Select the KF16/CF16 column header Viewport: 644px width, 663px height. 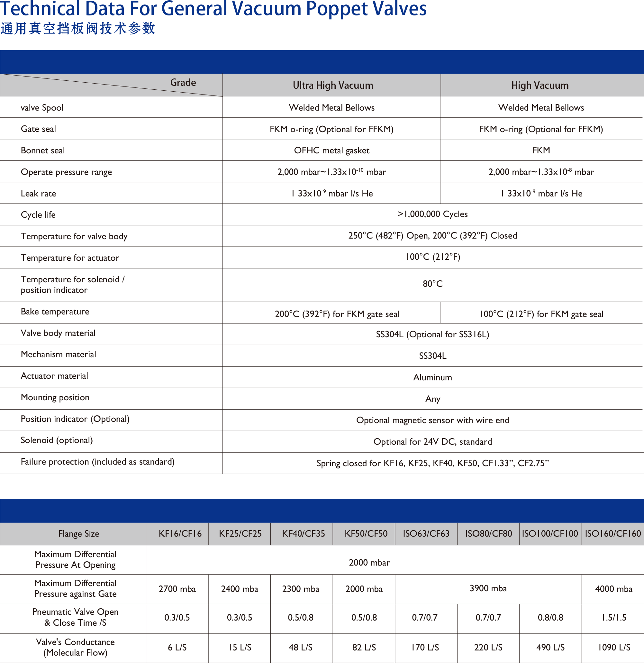180,533
